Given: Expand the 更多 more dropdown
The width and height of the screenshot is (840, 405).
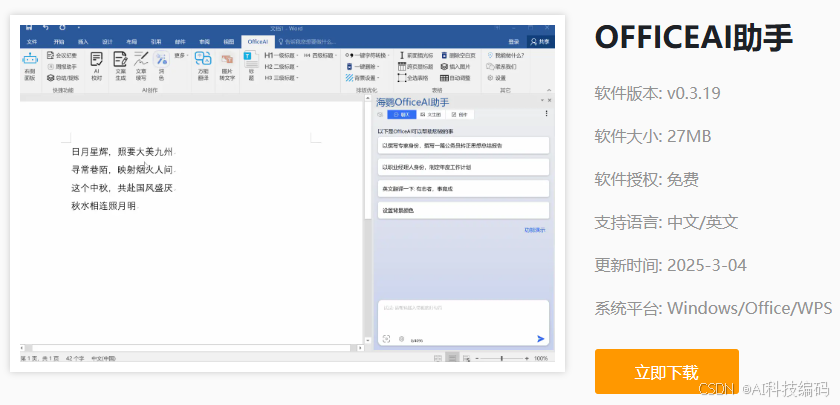Looking at the screenshot, I should [181, 55].
